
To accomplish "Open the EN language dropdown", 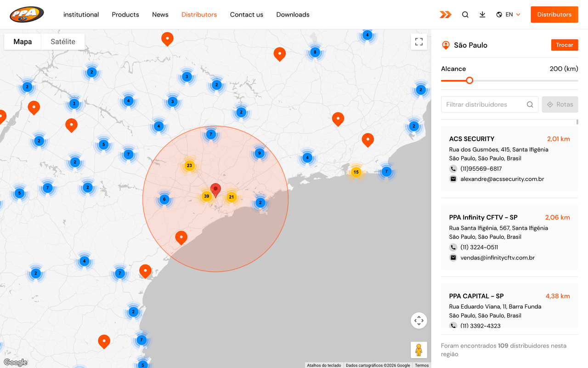I will point(509,15).
